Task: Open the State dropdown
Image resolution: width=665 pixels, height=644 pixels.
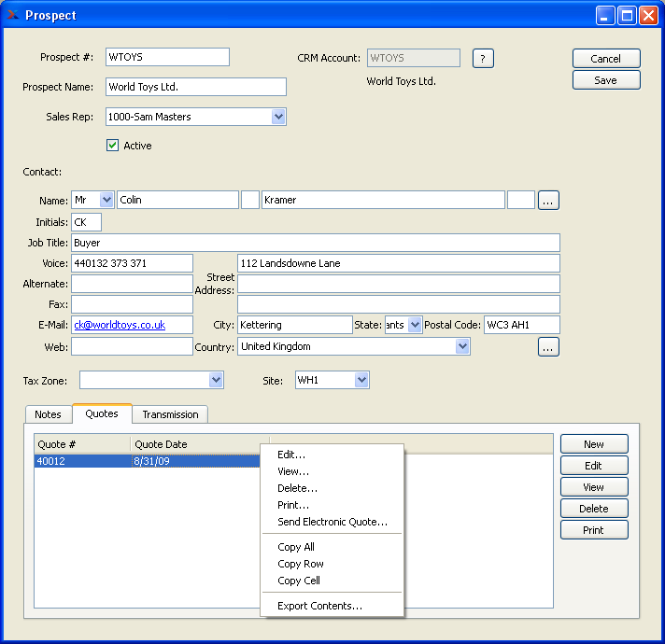Action: click(x=416, y=325)
